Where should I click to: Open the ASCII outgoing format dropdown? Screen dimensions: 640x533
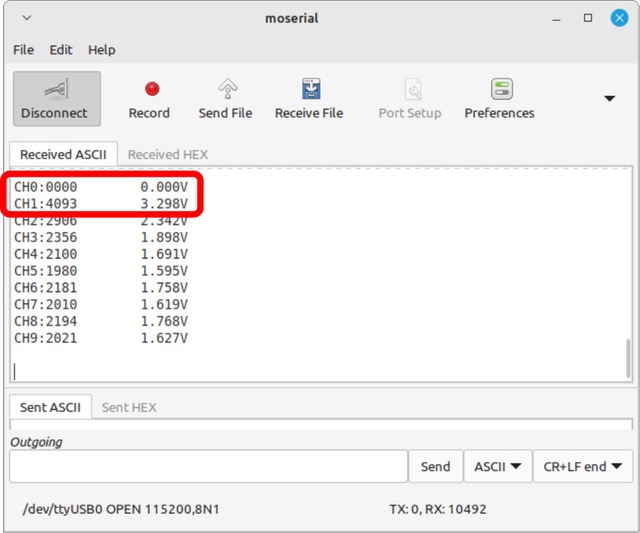(497, 467)
